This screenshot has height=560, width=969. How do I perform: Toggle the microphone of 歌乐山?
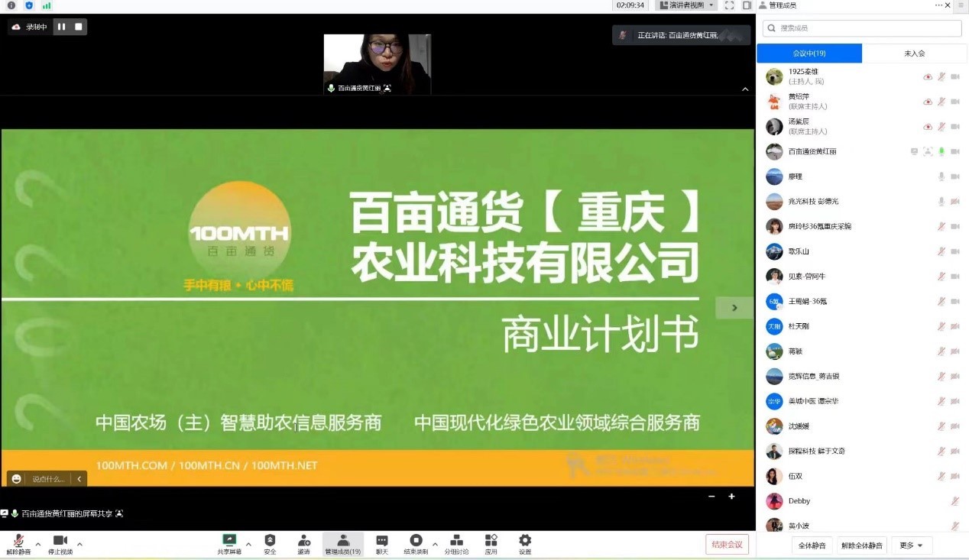click(941, 251)
